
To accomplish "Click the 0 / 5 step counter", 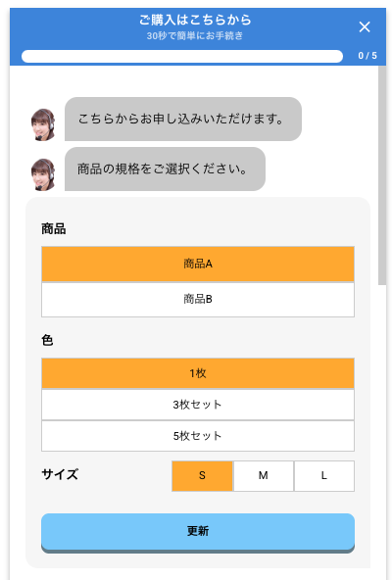I will (x=367, y=56).
